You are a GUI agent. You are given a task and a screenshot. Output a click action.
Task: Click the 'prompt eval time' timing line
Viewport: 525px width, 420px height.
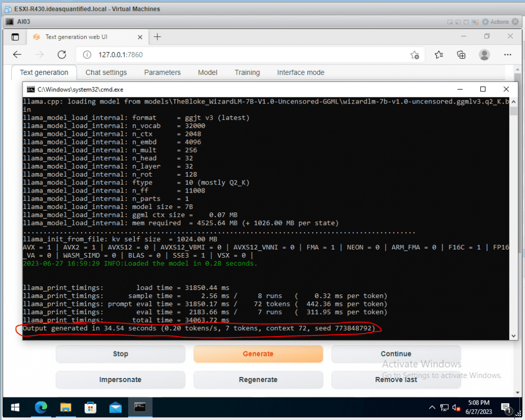(205, 304)
